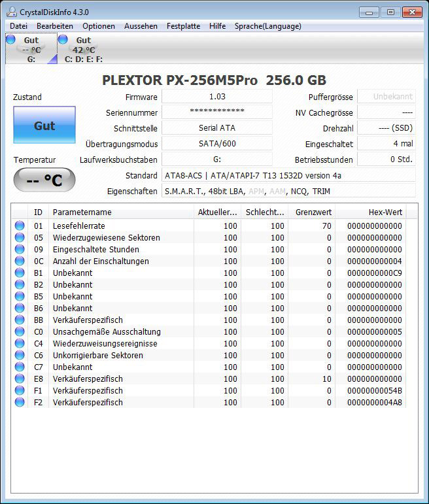Click status orb for Unsachgemäße Ausschaltung
The image size is (429, 504).
(x=20, y=331)
